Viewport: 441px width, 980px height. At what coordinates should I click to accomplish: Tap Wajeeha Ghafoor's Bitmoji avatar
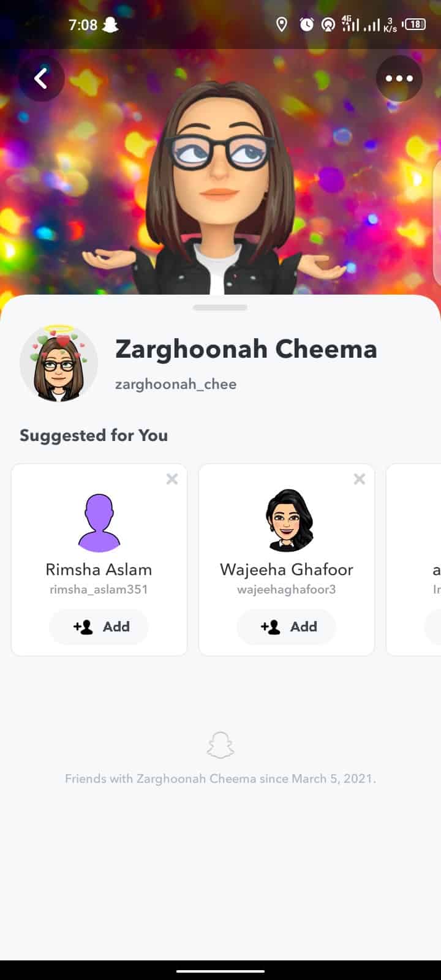pyautogui.click(x=286, y=521)
